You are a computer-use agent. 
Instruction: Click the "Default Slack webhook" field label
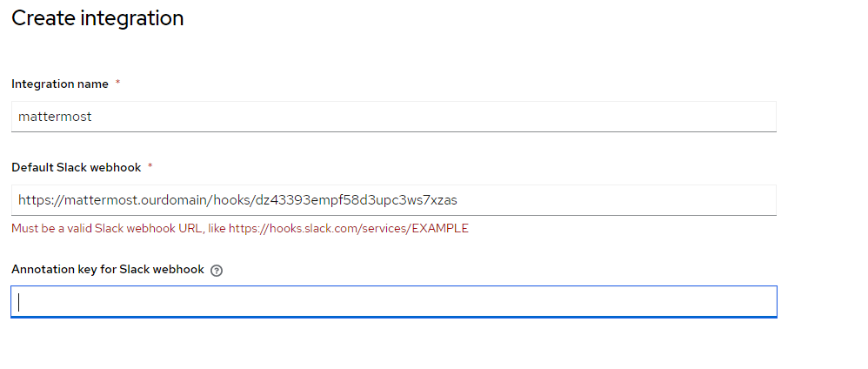76,167
